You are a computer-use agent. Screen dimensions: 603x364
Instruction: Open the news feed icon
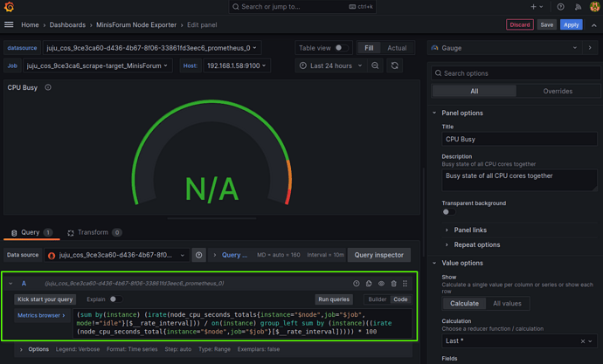(578, 6)
